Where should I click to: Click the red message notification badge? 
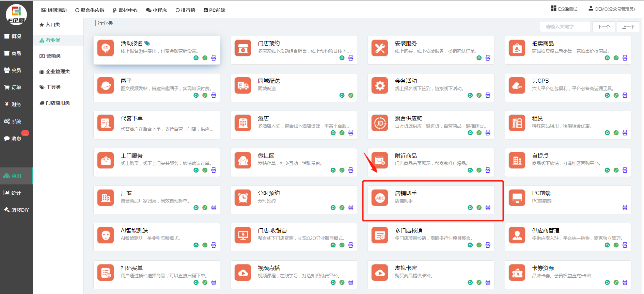tap(25, 133)
